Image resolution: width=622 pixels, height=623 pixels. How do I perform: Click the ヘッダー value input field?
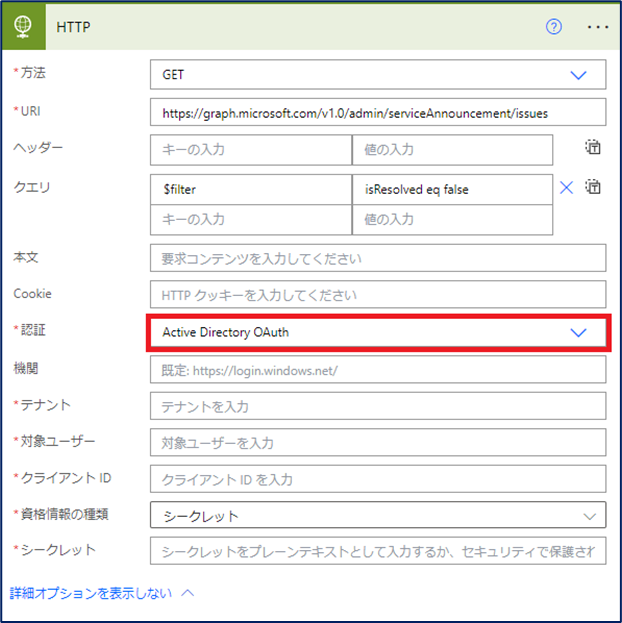click(x=452, y=150)
